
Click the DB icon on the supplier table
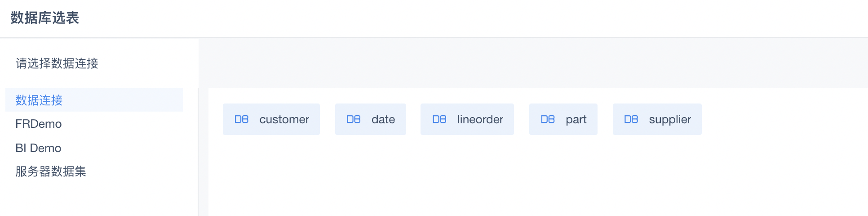[x=631, y=119]
